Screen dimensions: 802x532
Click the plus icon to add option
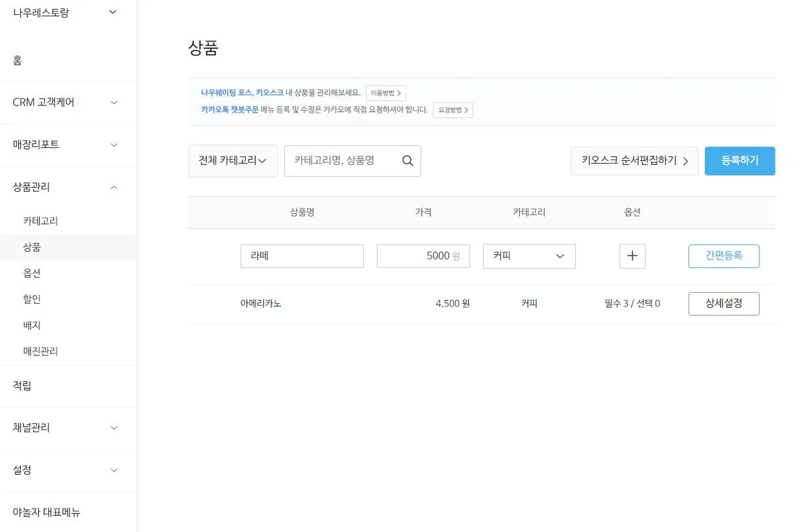coord(632,256)
